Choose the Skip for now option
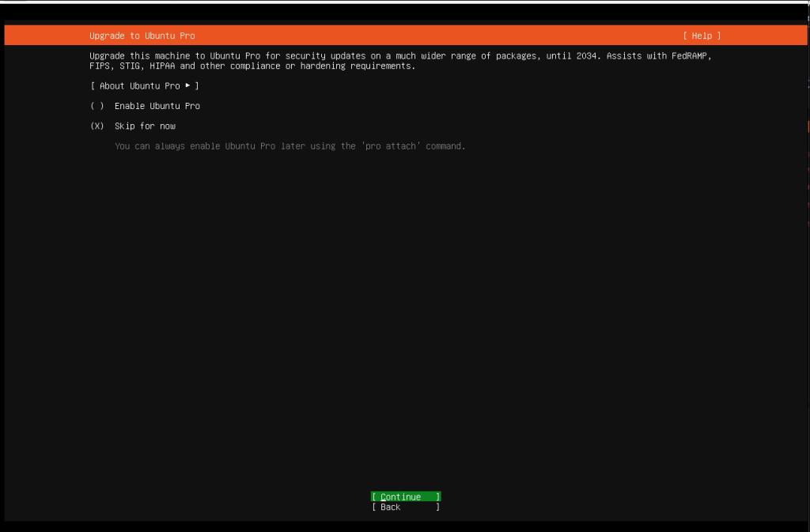Viewport: 810px width, 532px height. point(145,125)
